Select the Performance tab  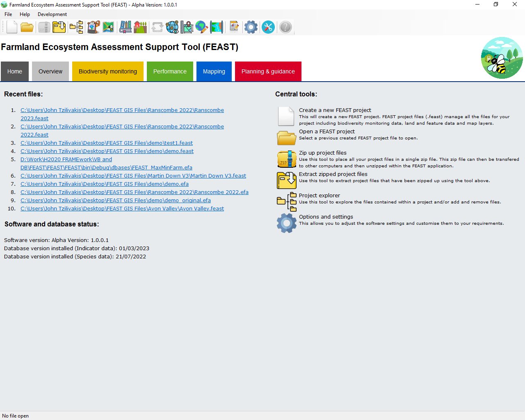point(170,71)
